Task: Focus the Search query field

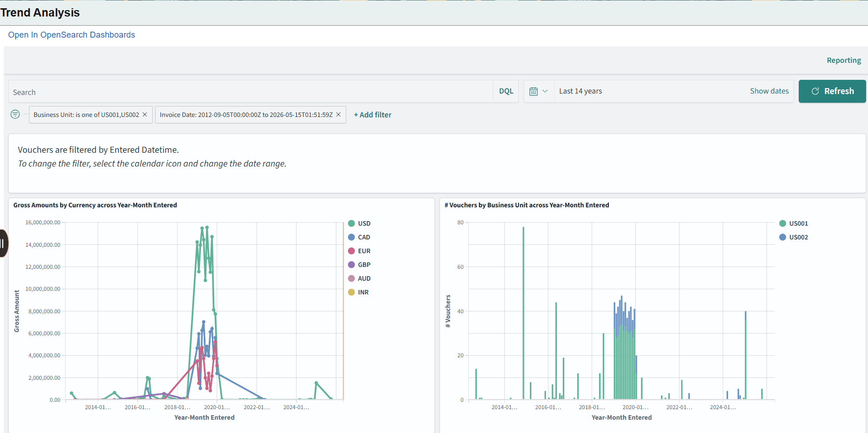Action: pyautogui.click(x=250, y=92)
